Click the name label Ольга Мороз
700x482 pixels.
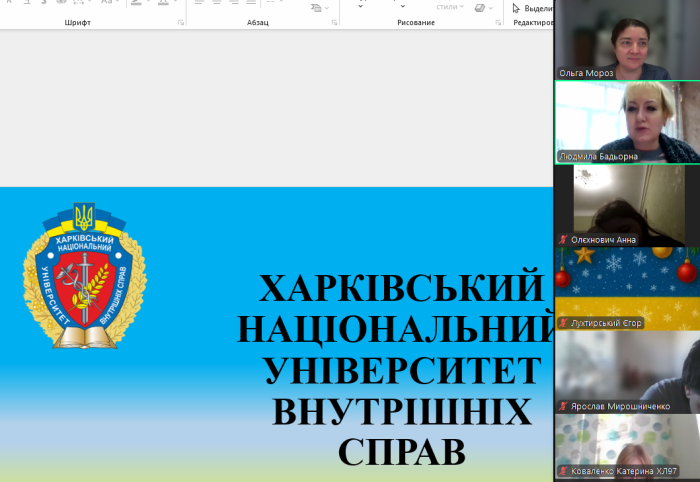tap(586, 73)
